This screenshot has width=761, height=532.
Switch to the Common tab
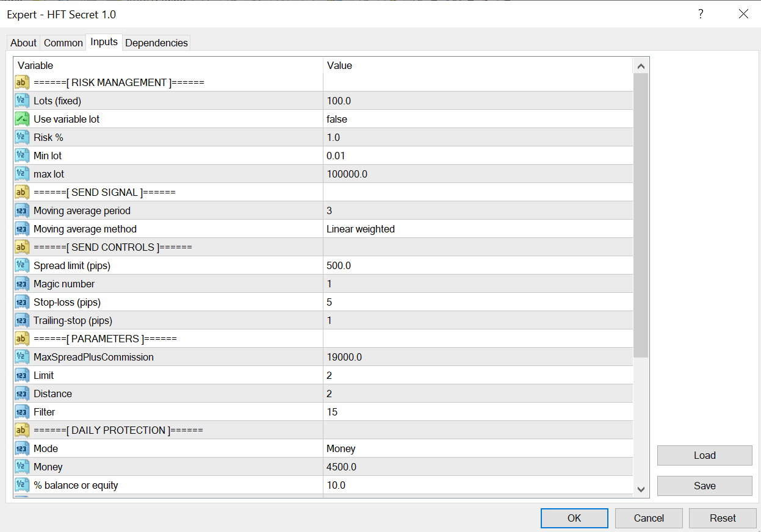point(63,43)
